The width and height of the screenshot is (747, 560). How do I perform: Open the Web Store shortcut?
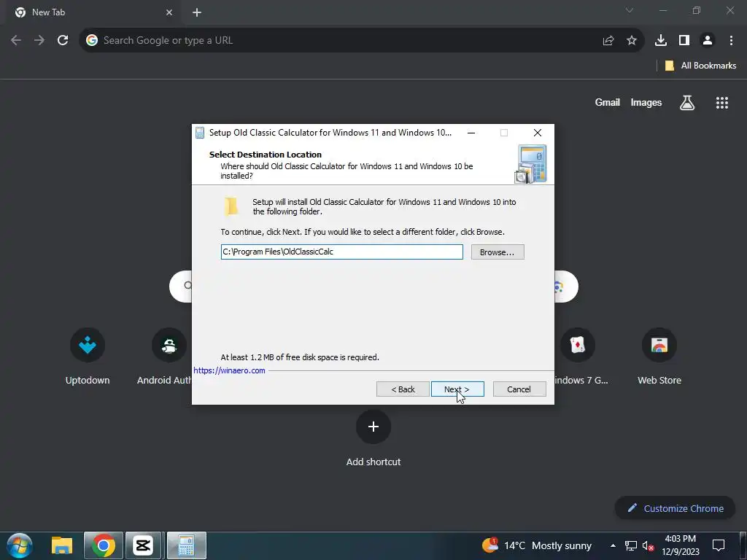(659, 356)
